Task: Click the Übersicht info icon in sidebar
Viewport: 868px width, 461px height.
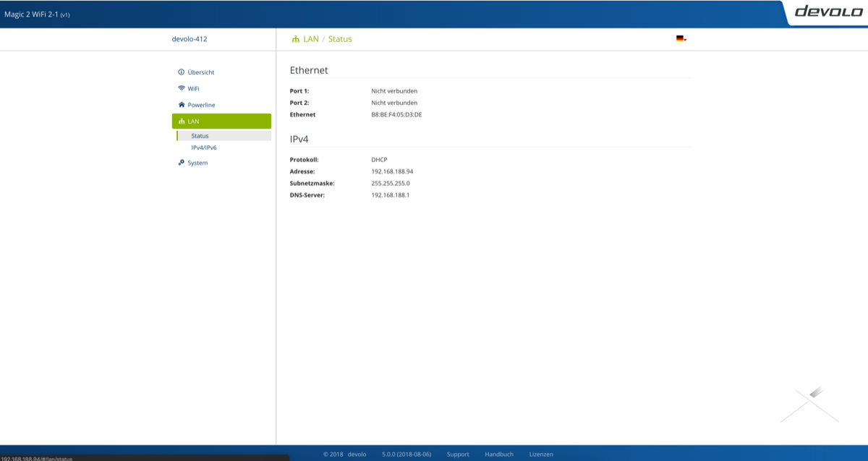Action: pyautogui.click(x=181, y=72)
